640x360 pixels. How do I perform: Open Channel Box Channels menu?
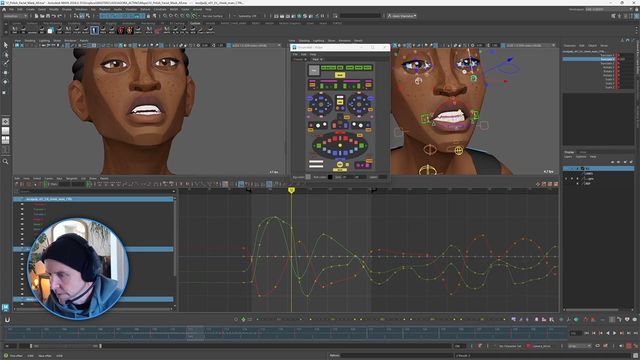(x=570, y=45)
